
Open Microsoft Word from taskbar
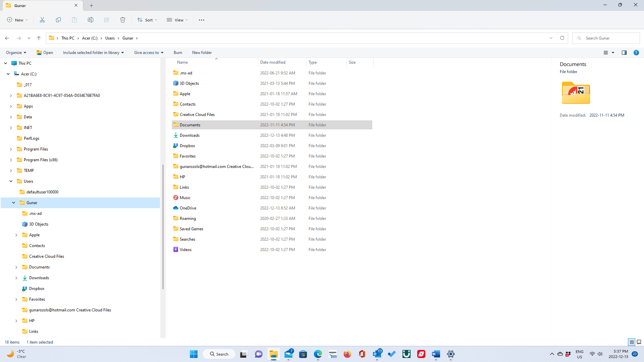pos(436,354)
